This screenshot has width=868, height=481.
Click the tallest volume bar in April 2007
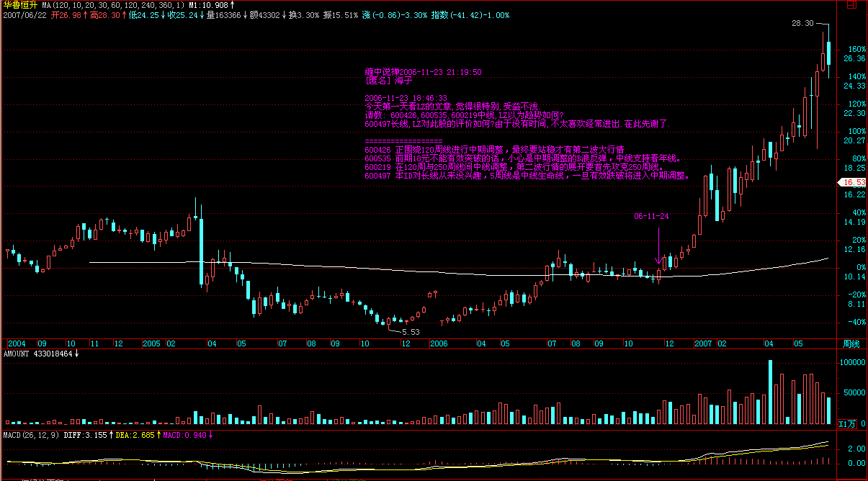[x=769, y=392]
